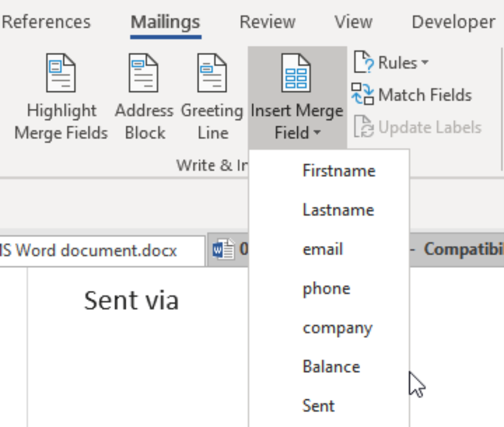Image resolution: width=504 pixels, height=427 pixels.
Task: Insert the company merge field
Action: pyautogui.click(x=338, y=328)
